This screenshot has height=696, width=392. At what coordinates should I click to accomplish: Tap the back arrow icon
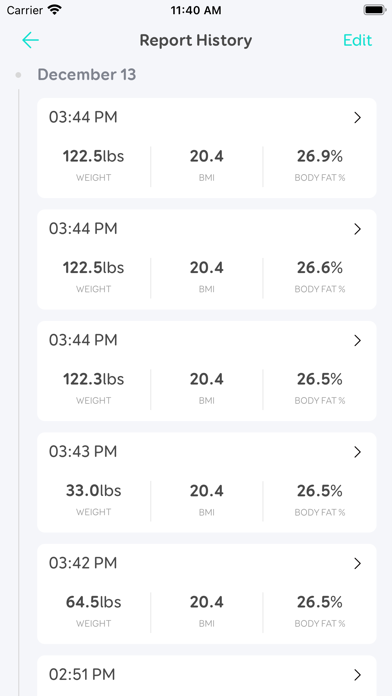tap(31, 40)
